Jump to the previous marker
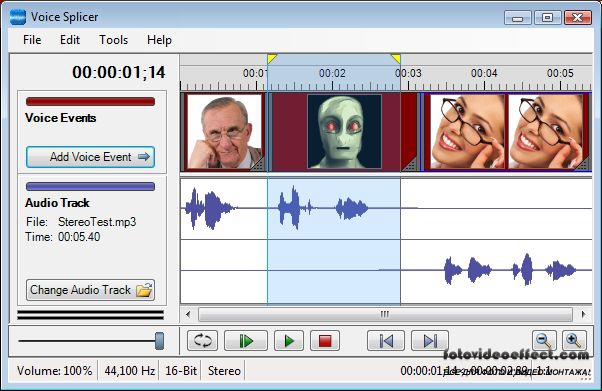Image resolution: width=602 pixels, height=391 pixels. [386, 340]
